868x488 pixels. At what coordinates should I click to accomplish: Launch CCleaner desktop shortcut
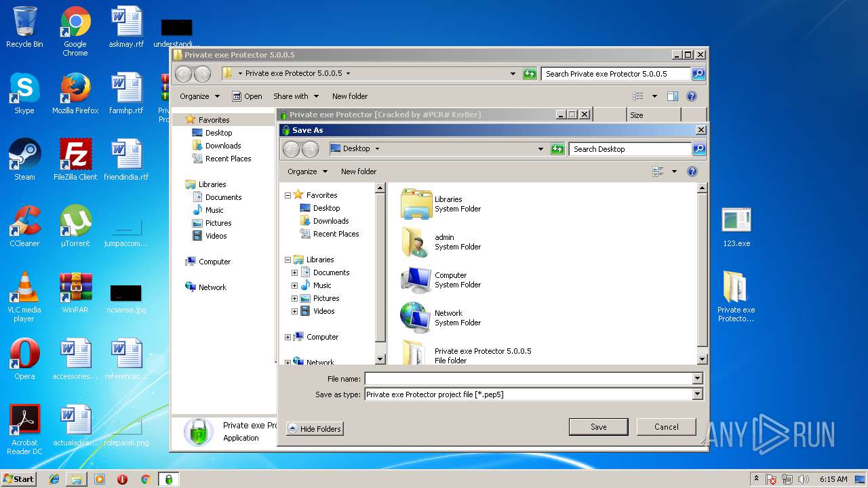pos(24,226)
